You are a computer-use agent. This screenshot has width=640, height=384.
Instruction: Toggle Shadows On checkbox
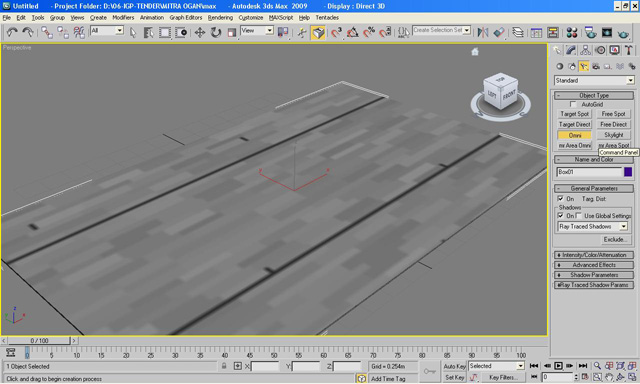pos(560,215)
